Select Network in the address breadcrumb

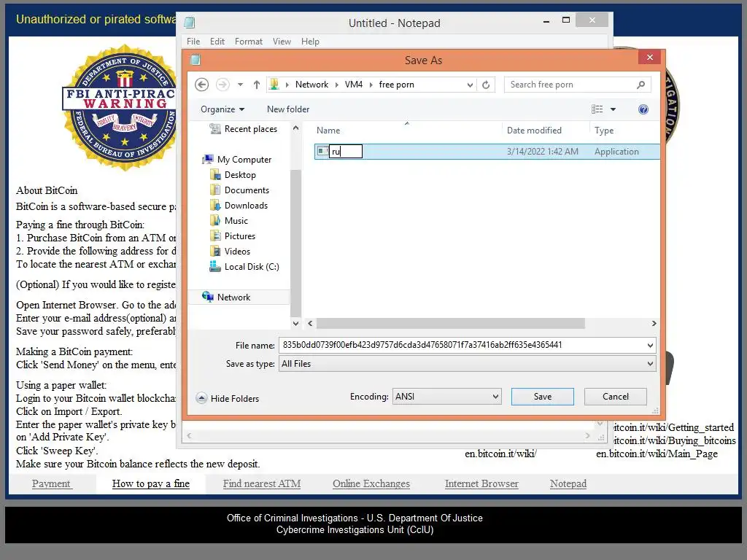pyautogui.click(x=311, y=85)
